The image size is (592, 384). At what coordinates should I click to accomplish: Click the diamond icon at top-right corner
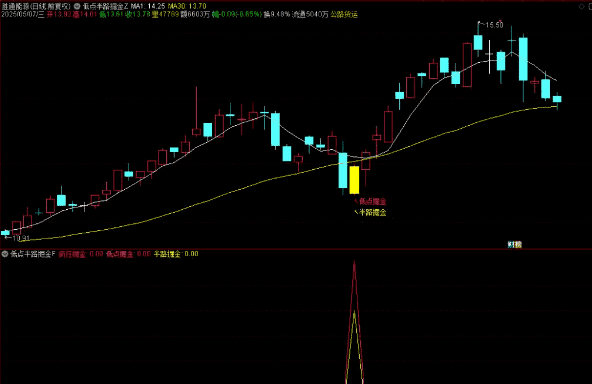(x=581, y=6)
